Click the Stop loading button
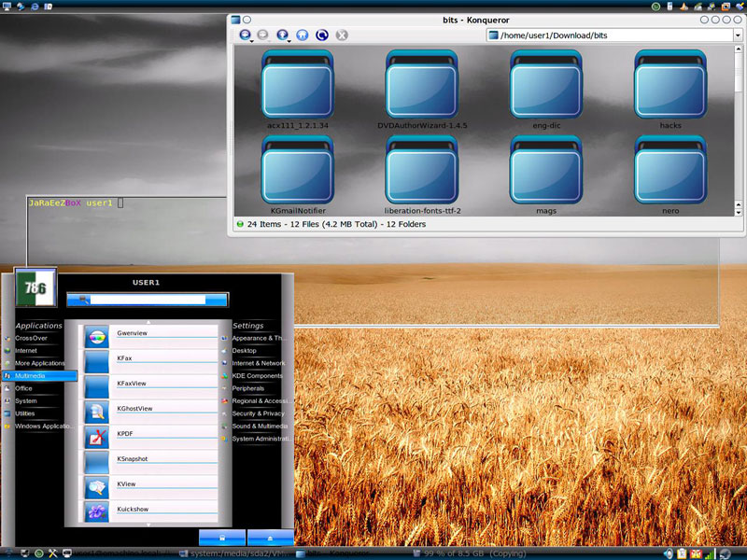The image size is (747, 560). [x=342, y=35]
